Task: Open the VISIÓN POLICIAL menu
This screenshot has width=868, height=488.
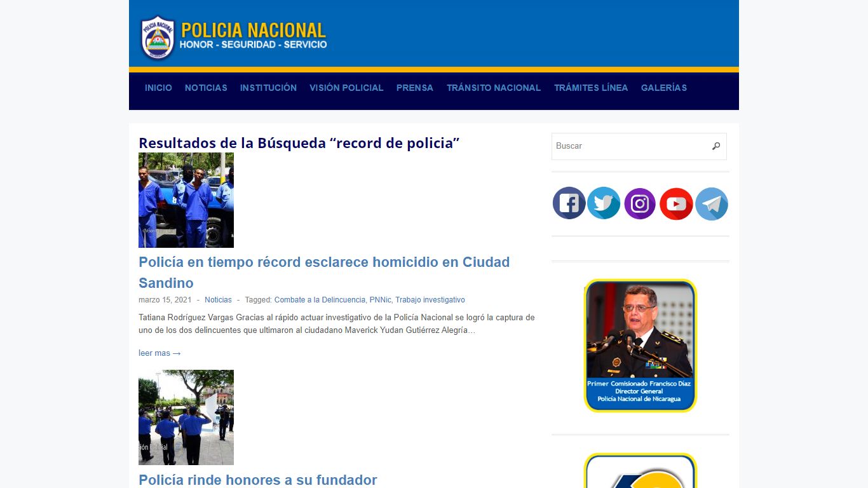Action: 346,88
